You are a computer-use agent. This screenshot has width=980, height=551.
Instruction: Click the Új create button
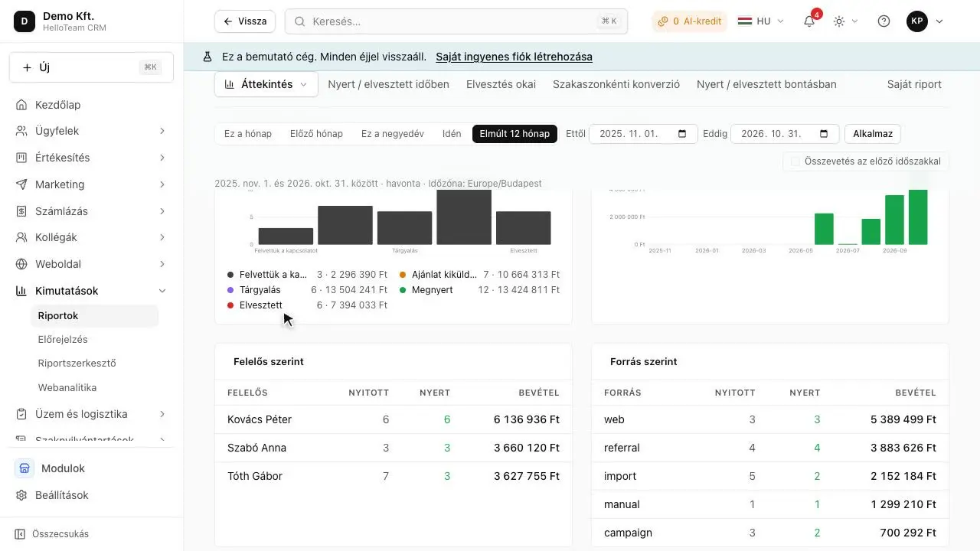(x=91, y=67)
